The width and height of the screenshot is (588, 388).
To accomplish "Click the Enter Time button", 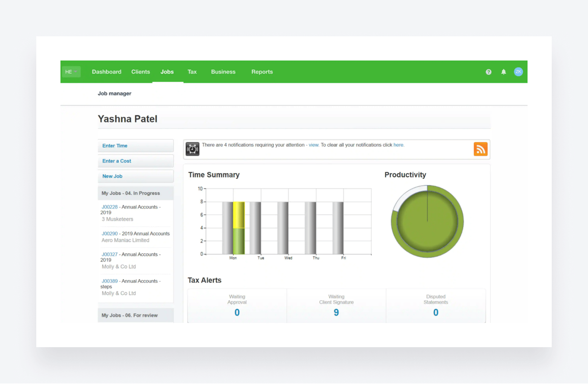I will click(x=136, y=146).
